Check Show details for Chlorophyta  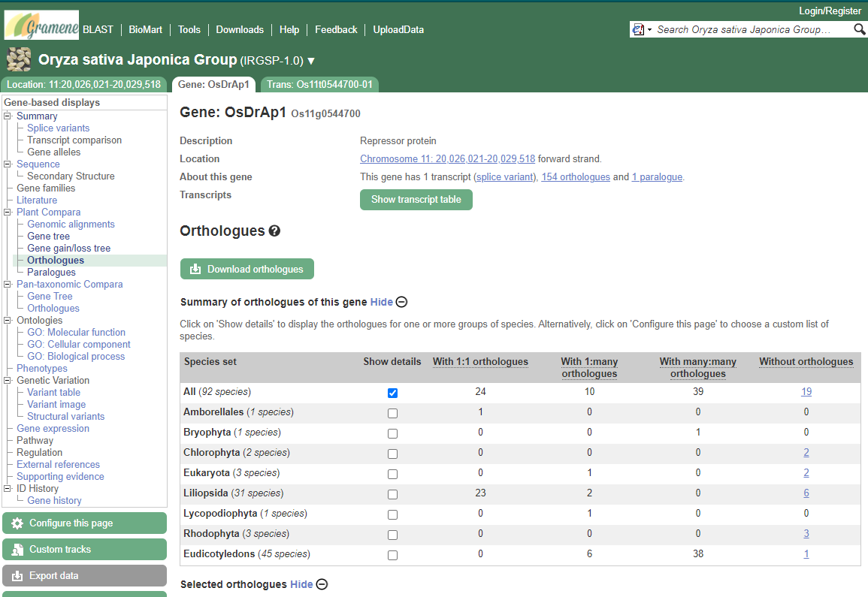point(392,454)
